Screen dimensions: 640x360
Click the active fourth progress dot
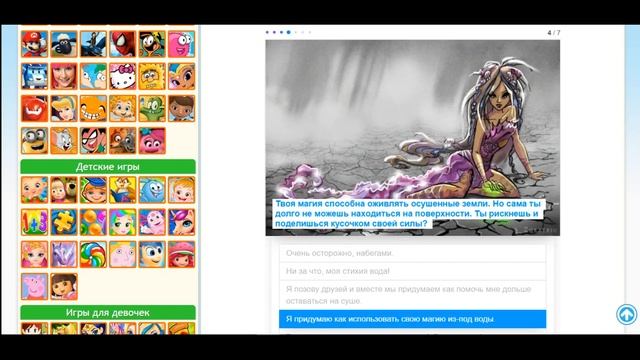289,32
